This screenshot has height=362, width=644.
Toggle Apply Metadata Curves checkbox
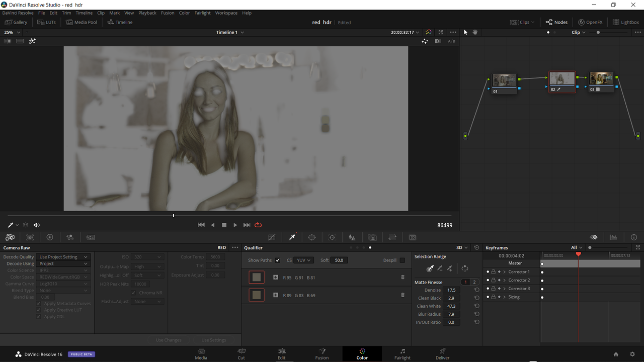(x=39, y=304)
